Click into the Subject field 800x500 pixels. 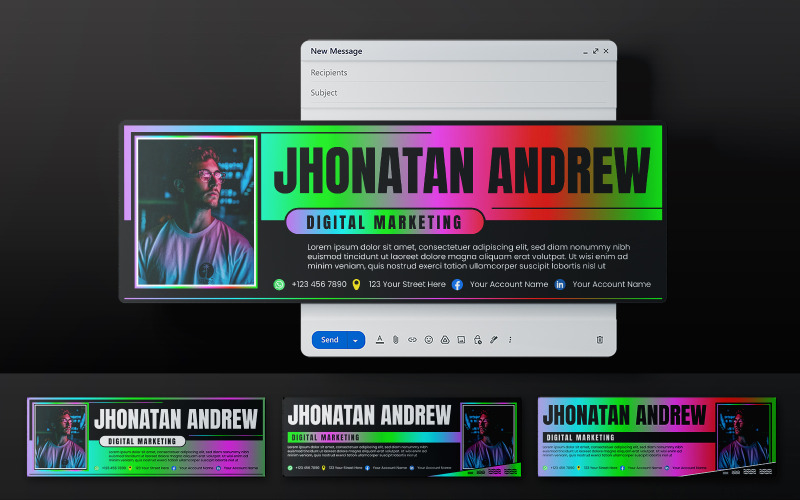(458, 93)
